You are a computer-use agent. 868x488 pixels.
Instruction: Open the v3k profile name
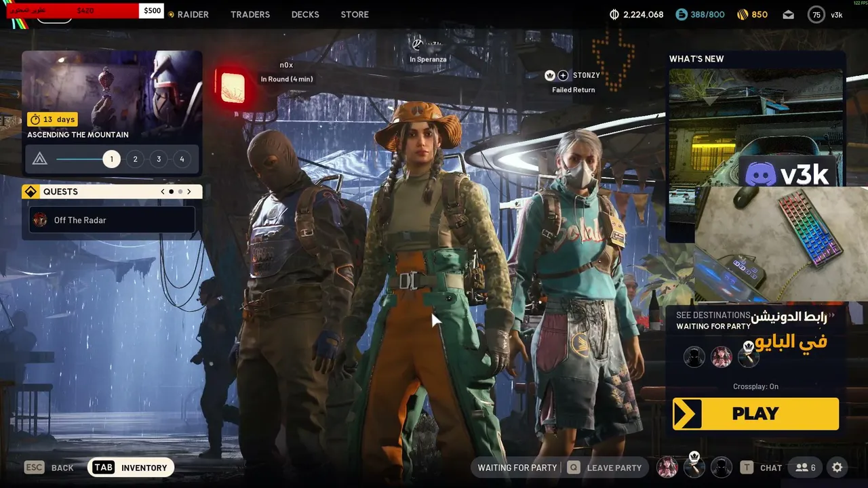tap(837, 15)
